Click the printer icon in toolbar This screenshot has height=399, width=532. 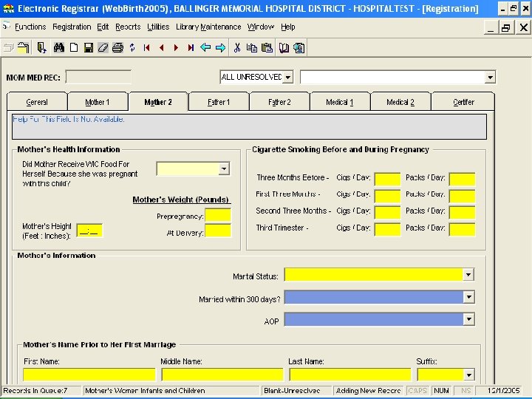tap(117, 47)
